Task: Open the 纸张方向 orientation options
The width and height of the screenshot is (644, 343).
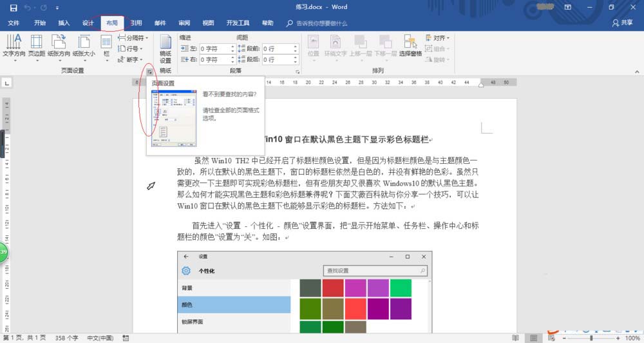Action: (59, 48)
